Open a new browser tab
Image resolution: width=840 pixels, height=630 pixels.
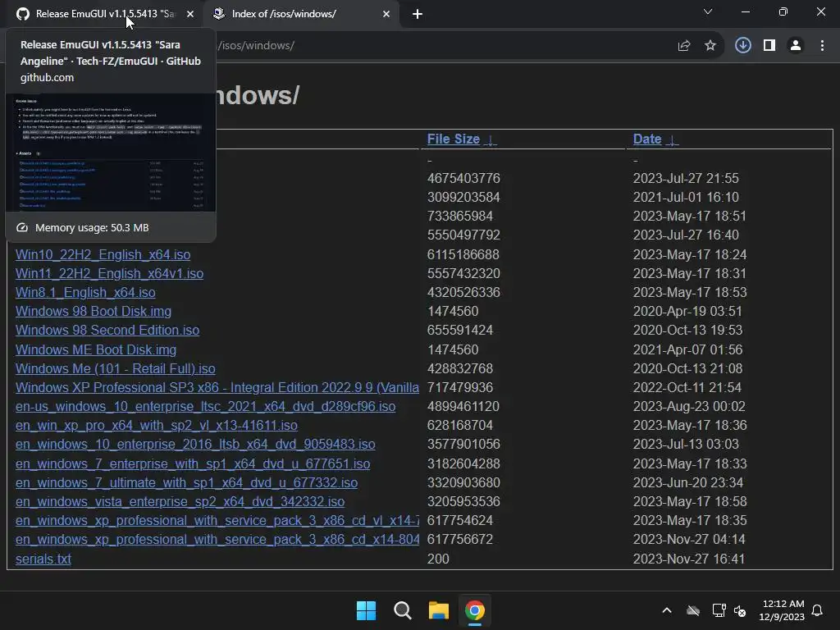point(418,14)
